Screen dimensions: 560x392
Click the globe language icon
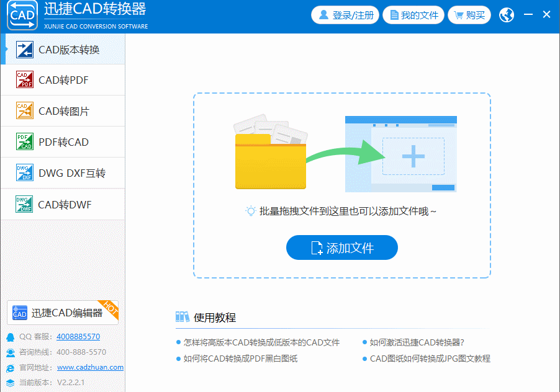click(506, 14)
